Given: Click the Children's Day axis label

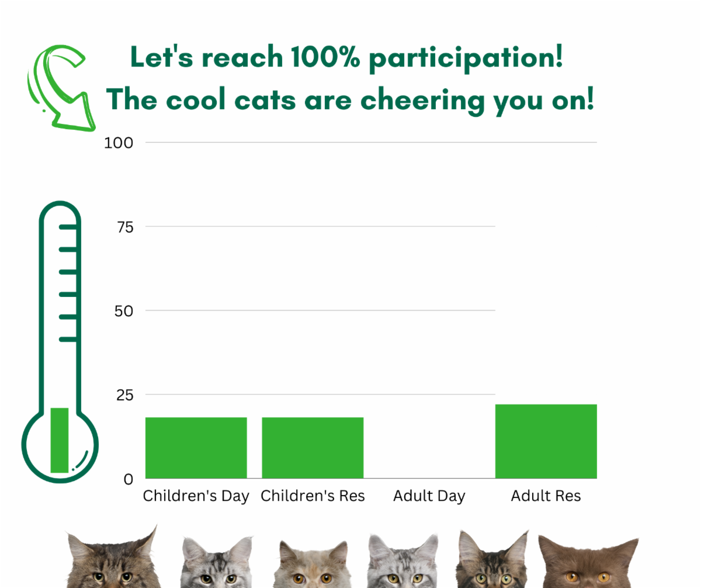Looking at the screenshot, I should [x=196, y=496].
